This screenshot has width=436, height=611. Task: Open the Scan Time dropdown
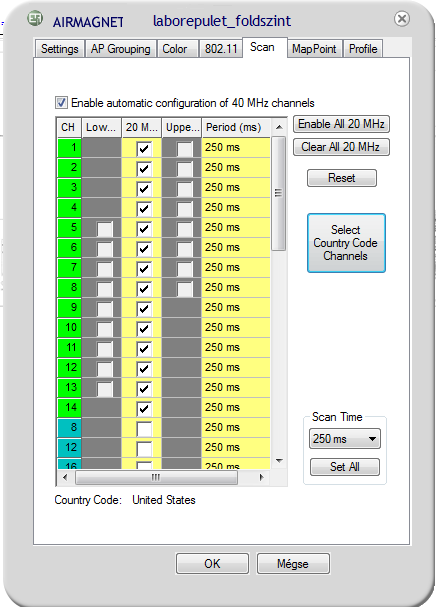(344, 439)
